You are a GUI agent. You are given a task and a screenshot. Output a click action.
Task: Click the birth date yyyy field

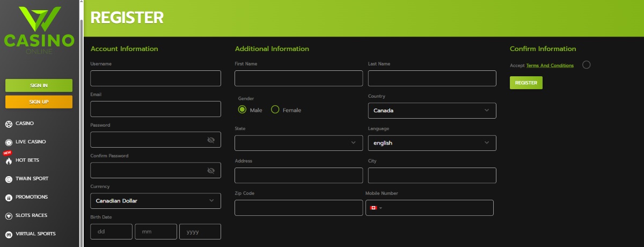coord(200,231)
